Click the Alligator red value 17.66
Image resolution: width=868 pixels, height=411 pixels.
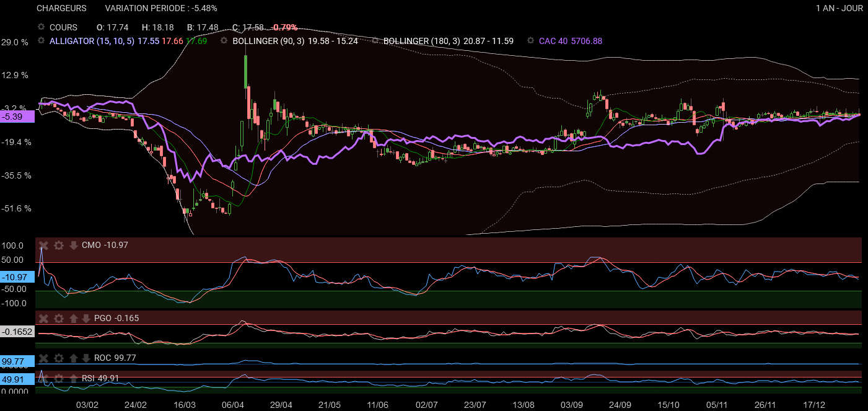pos(172,41)
